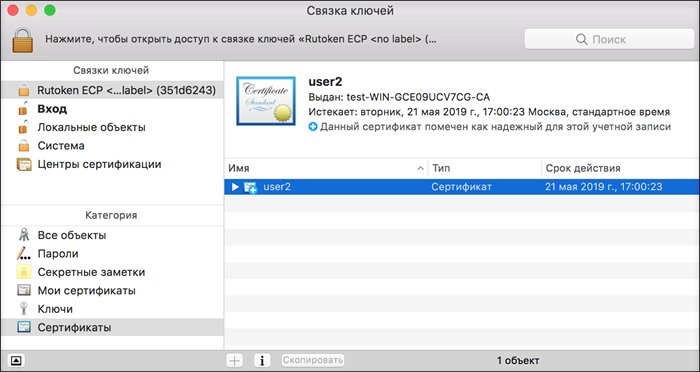This screenshot has width=700, height=372.
Task: Click folder icon beside Центры сертификации
Action: tap(24, 164)
